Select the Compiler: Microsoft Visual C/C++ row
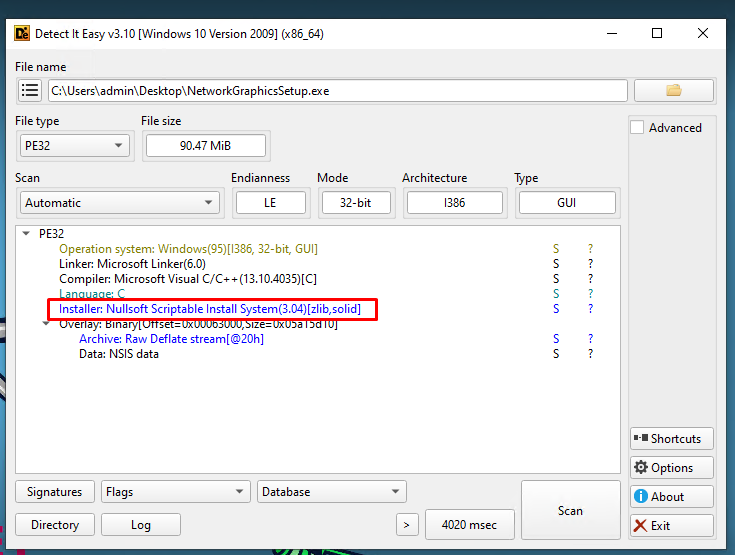 coord(188,279)
